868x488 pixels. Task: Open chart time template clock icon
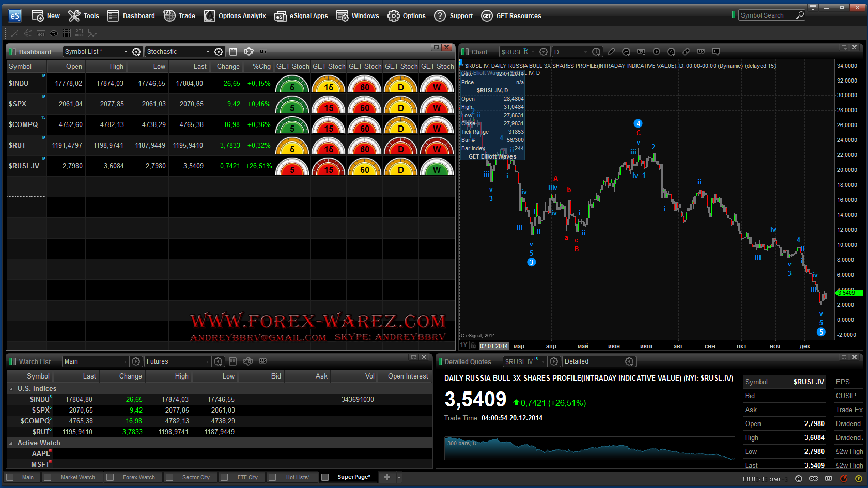point(596,52)
